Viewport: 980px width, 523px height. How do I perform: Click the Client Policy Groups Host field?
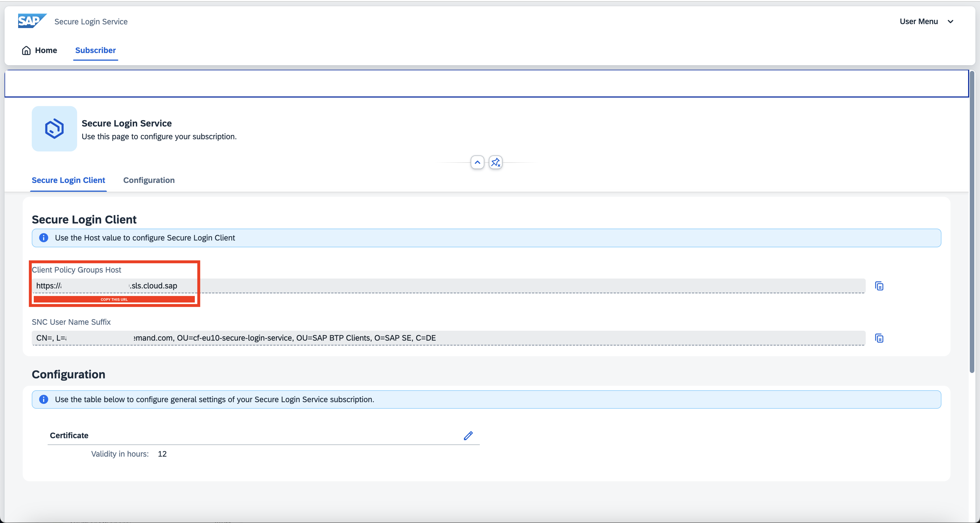(449, 286)
